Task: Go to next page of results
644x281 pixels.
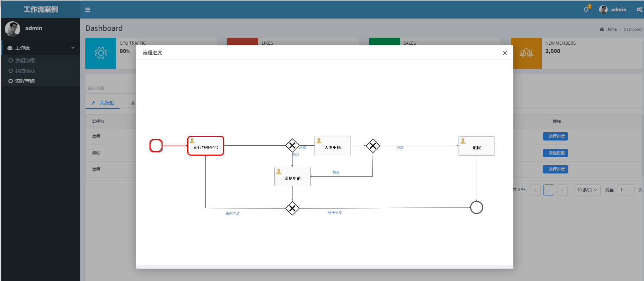Action: pyautogui.click(x=562, y=190)
